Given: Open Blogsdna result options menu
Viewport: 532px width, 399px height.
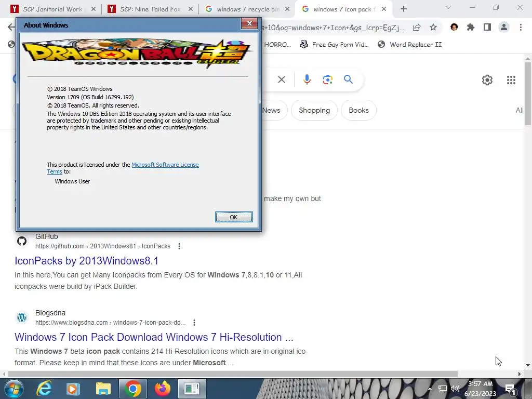Looking at the screenshot, I should pyautogui.click(x=194, y=323).
